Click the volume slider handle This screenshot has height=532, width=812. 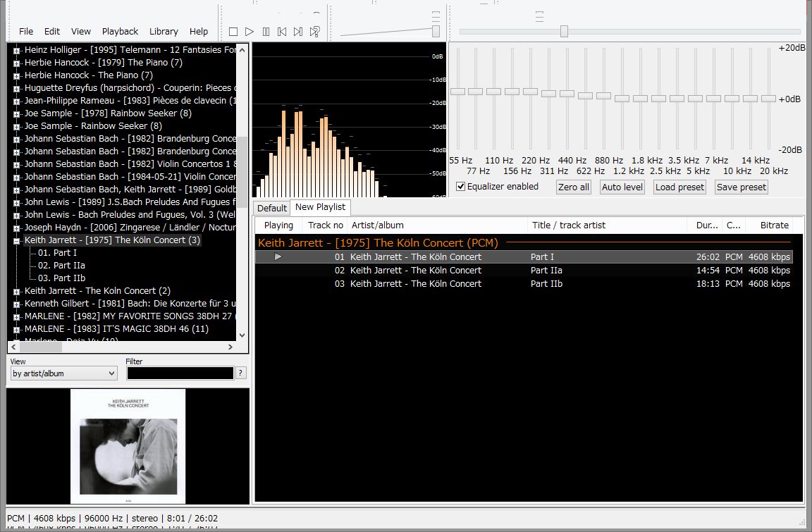click(436, 31)
